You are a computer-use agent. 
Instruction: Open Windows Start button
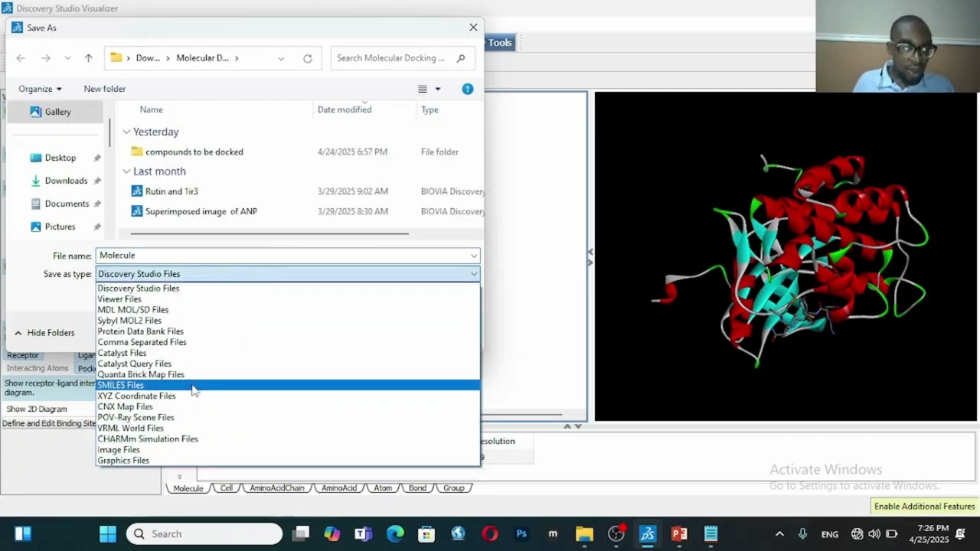tap(108, 534)
